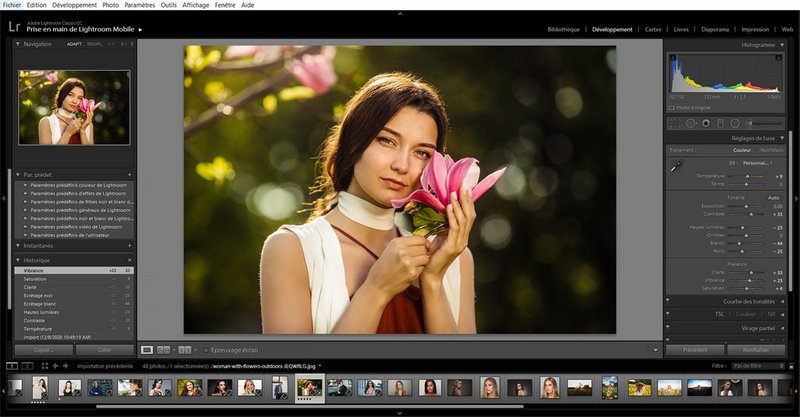Click the Réinitialiser button
This screenshot has height=417, width=800.
click(755, 350)
